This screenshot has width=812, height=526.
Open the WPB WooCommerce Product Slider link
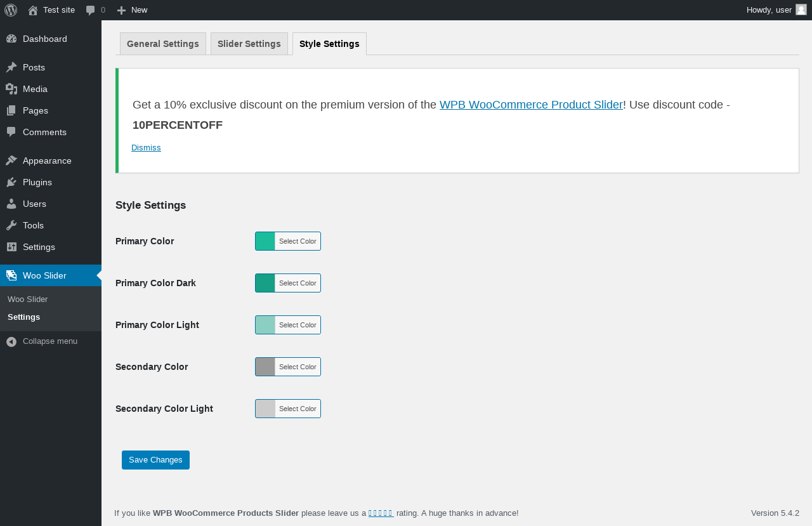531,105
